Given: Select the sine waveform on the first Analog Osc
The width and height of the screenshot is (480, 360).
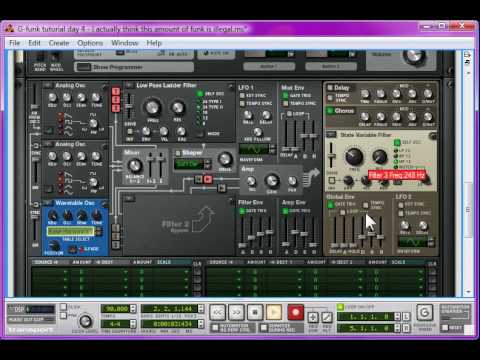Looking at the screenshot, I should (68, 133).
